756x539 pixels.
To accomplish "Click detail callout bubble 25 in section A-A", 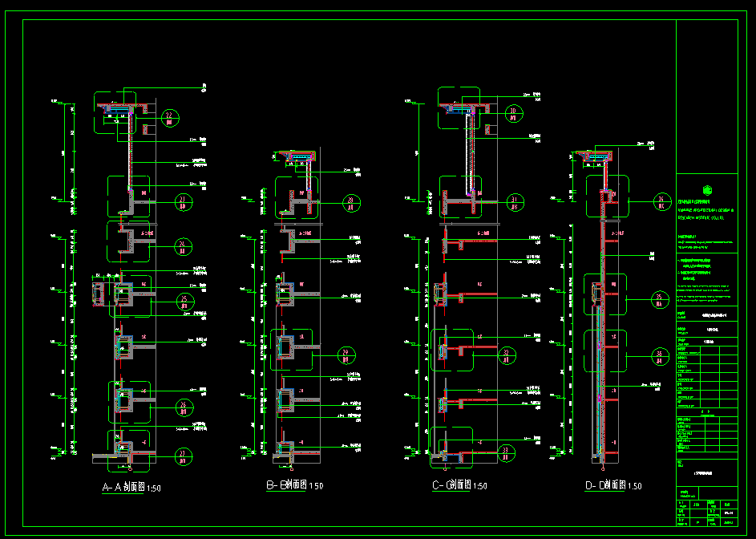I will tap(184, 300).
